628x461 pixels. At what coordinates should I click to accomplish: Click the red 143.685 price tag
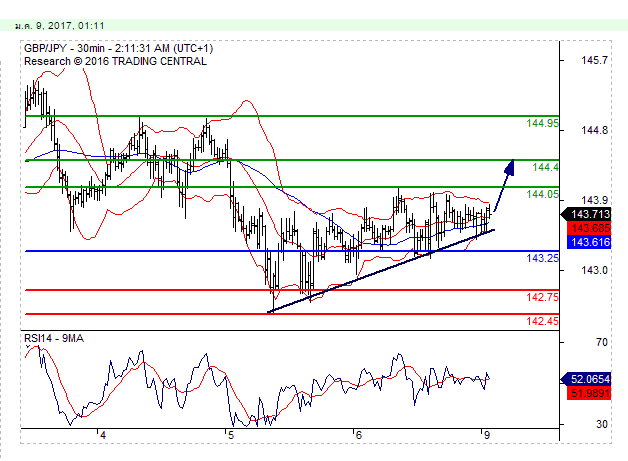pyautogui.click(x=589, y=228)
